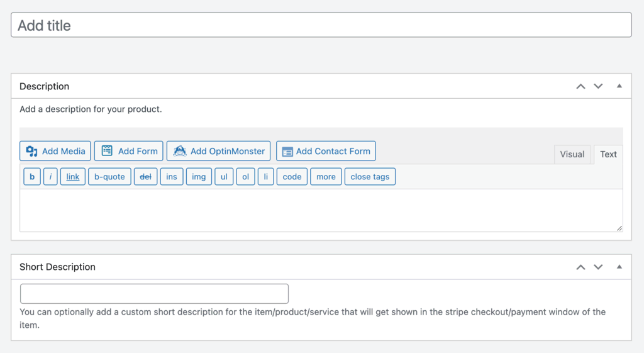This screenshot has width=644, height=353.
Task: Click the Short Description input field
Action: click(154, 293)
